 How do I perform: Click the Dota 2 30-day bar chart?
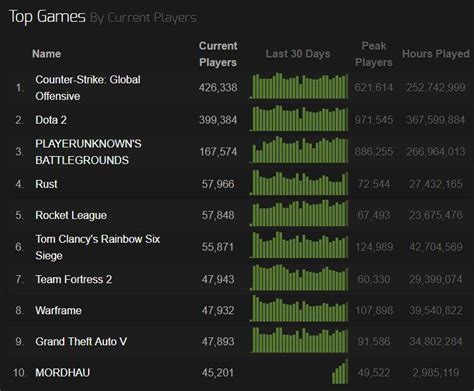pos(299,118)
